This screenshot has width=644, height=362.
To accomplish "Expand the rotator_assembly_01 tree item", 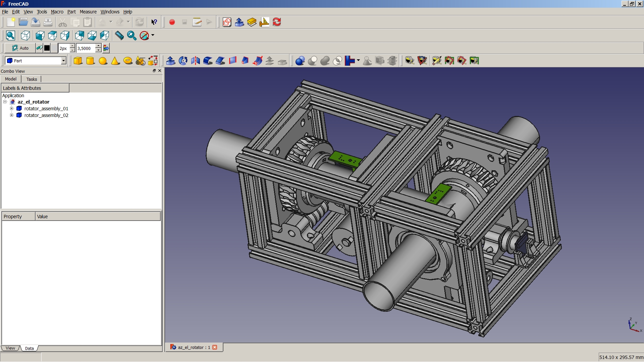I will pyautogui.click(x=12, y=108).
